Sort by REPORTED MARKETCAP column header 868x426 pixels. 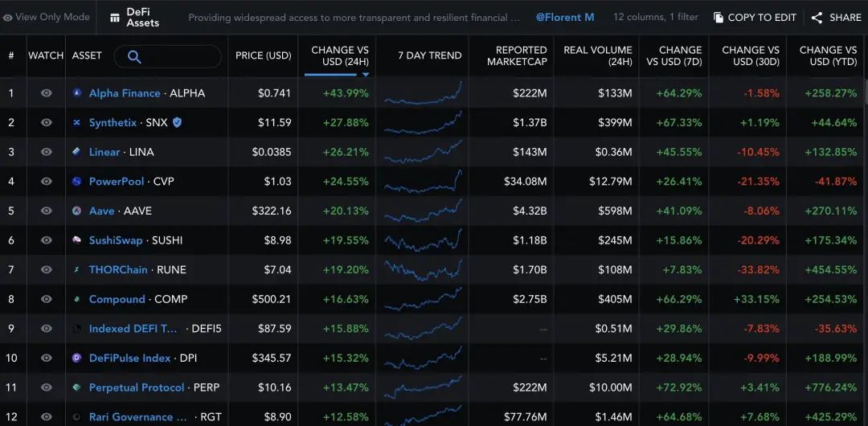click(517, 55)
